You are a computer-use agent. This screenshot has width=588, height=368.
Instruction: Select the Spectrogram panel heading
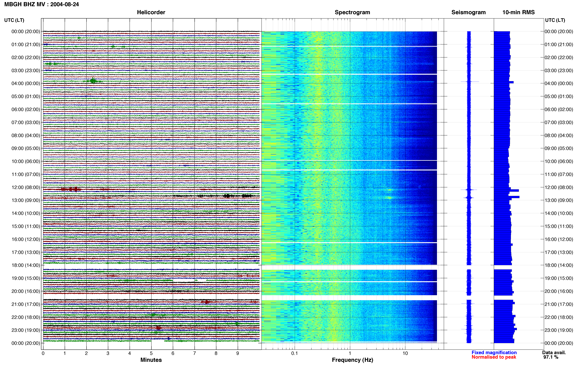(x=352, y=12)
